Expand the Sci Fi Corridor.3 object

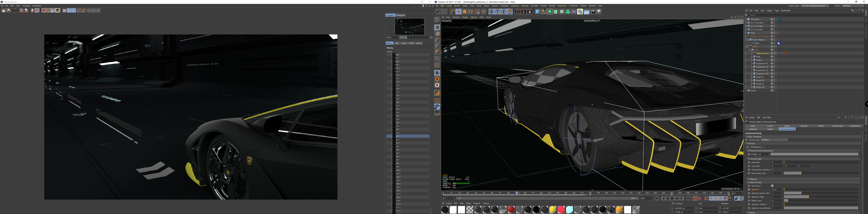pyautogui.click(x=746, y=23)
